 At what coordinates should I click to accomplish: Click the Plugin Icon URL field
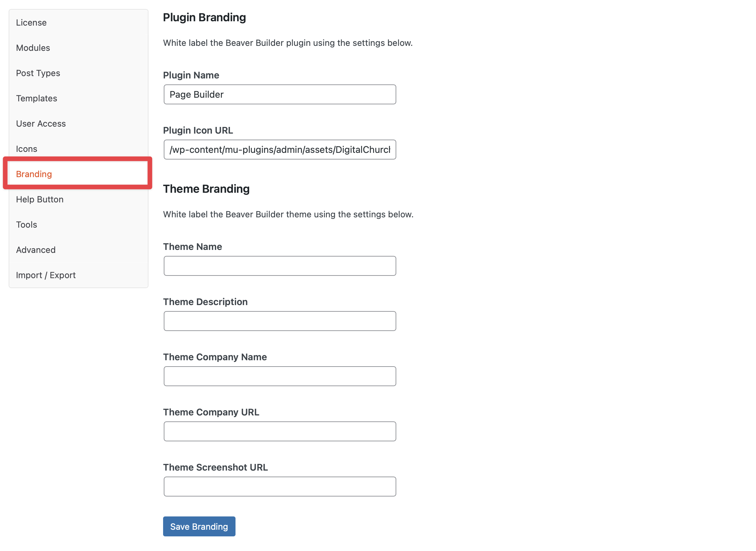click(279, 149)
